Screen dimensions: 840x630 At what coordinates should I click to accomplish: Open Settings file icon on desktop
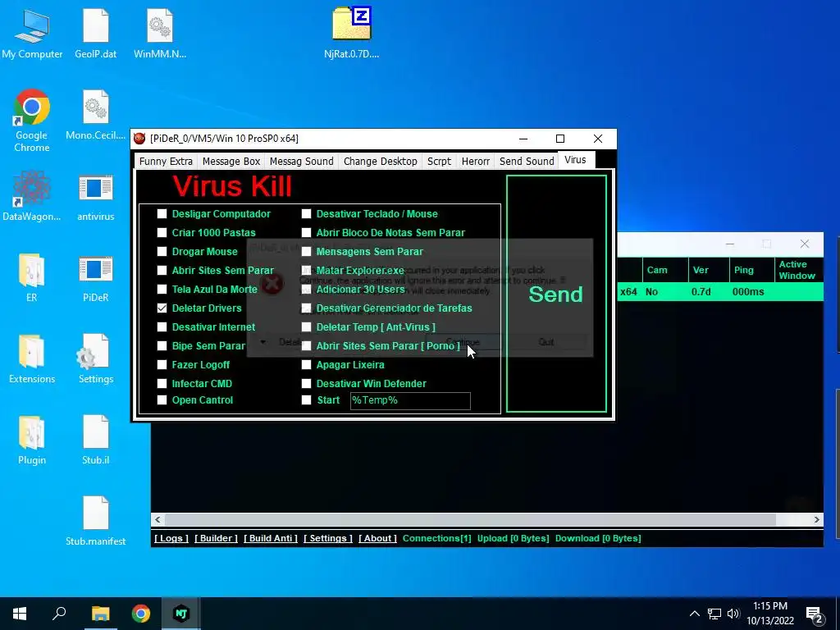pos(96,359)
